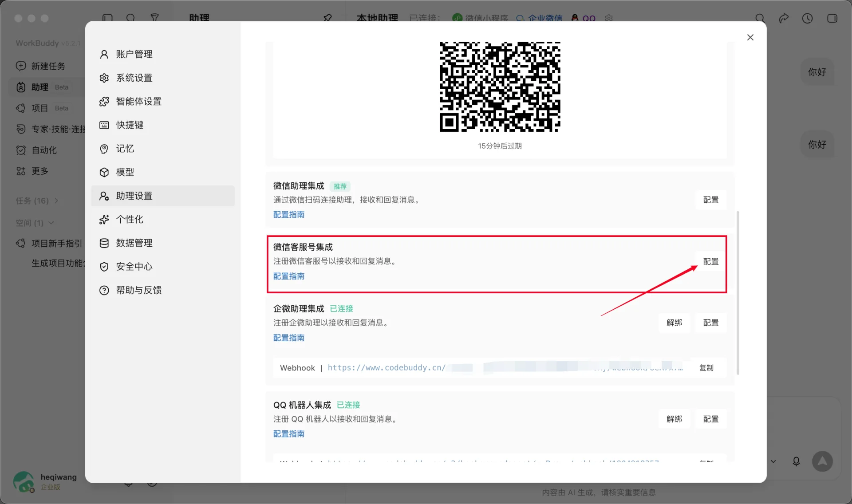The width and height of the screenshot is (852, 504).
Task: Open the dropdown chevron beside microphone
Action: (x=773, y=461)
